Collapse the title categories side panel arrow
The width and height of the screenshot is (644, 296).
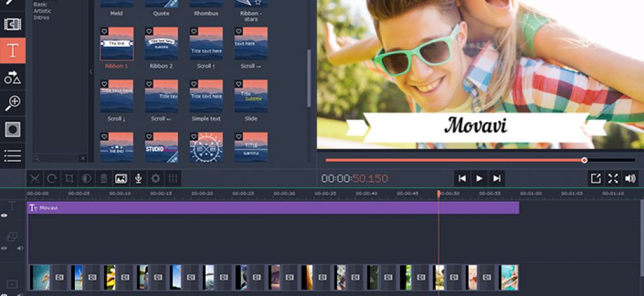click(91, 72)
